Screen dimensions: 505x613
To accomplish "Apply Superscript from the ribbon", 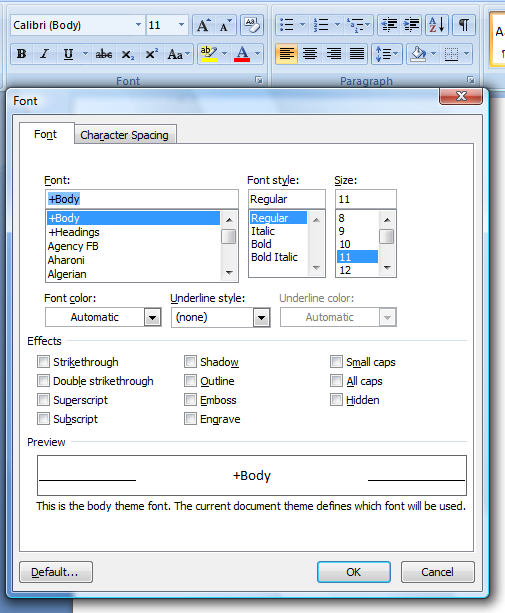I will 151,54.
